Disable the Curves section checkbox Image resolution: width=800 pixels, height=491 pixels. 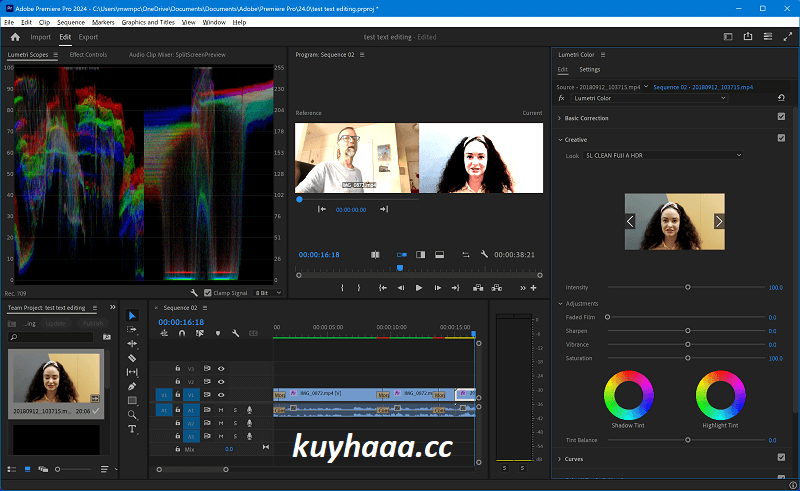(781, 457)
